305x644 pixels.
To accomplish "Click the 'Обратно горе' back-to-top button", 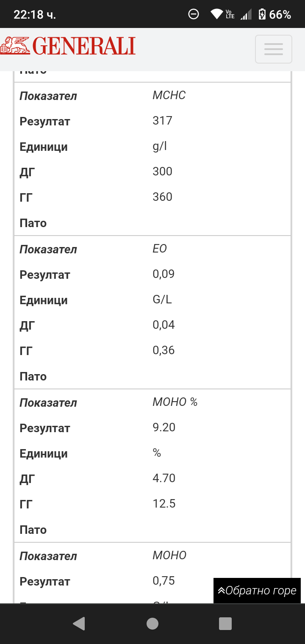I will (257, 591).
